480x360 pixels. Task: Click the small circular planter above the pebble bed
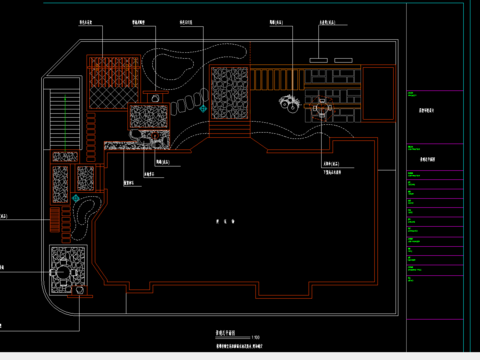(x=155, y=98)
